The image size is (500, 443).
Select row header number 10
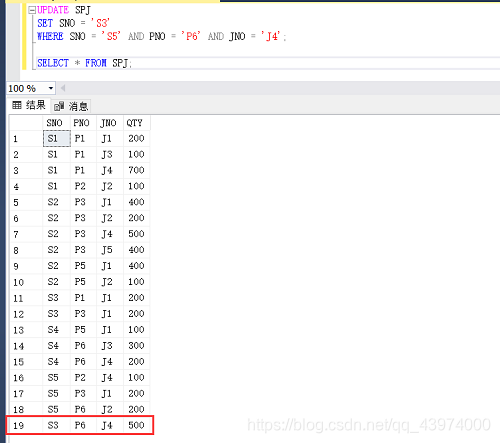click(26, 282)
